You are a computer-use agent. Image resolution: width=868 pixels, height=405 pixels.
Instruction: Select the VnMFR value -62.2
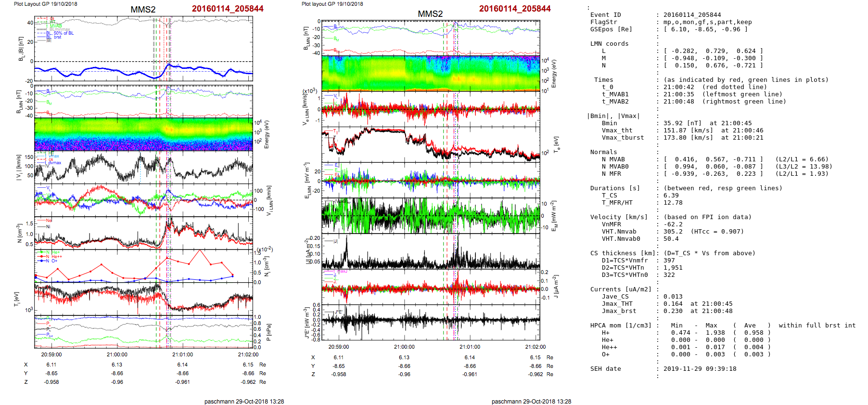click(673, 224)
